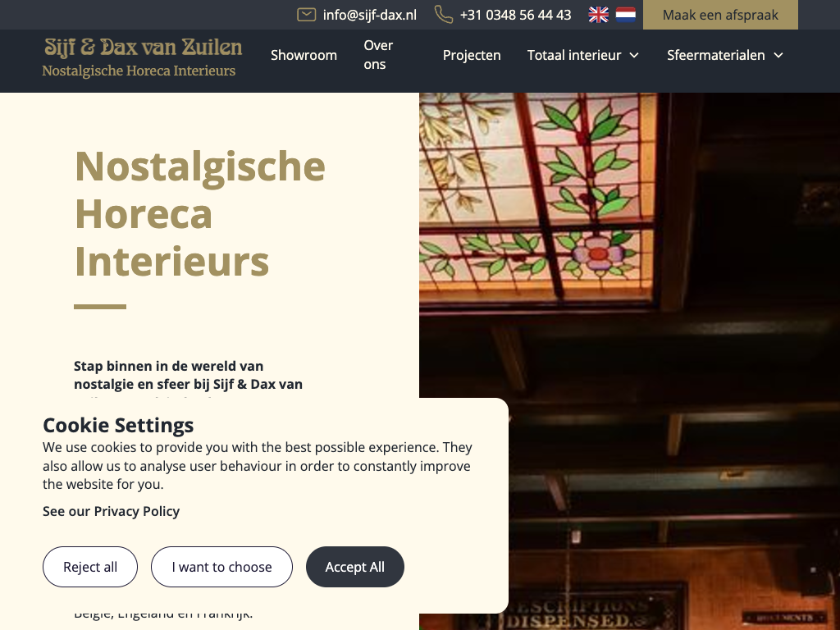Expand the Sfeermaterialen dropdown chevron
Viewport: 840px width, 630px height.
(x=778, y=55)
